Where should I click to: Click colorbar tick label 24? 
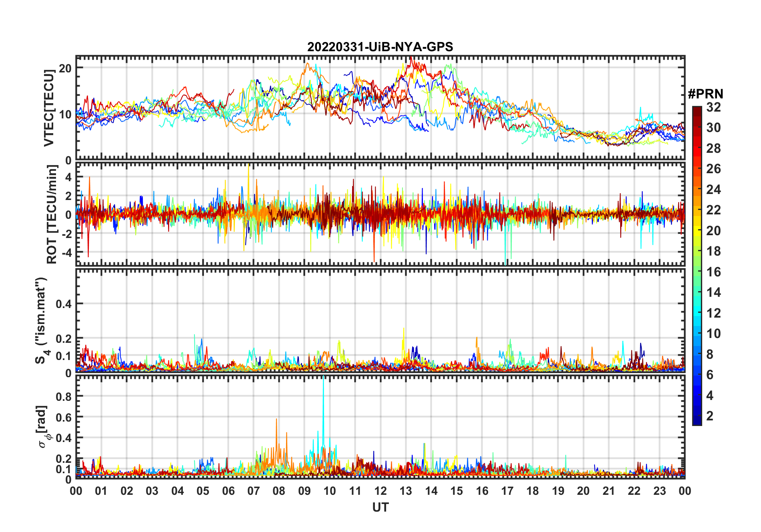713,190
